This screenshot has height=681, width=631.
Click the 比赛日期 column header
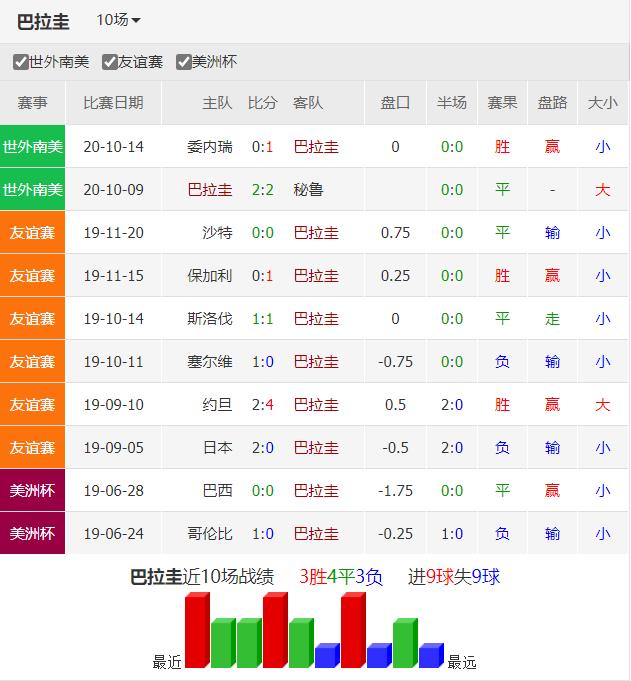(x=113, y=103)
